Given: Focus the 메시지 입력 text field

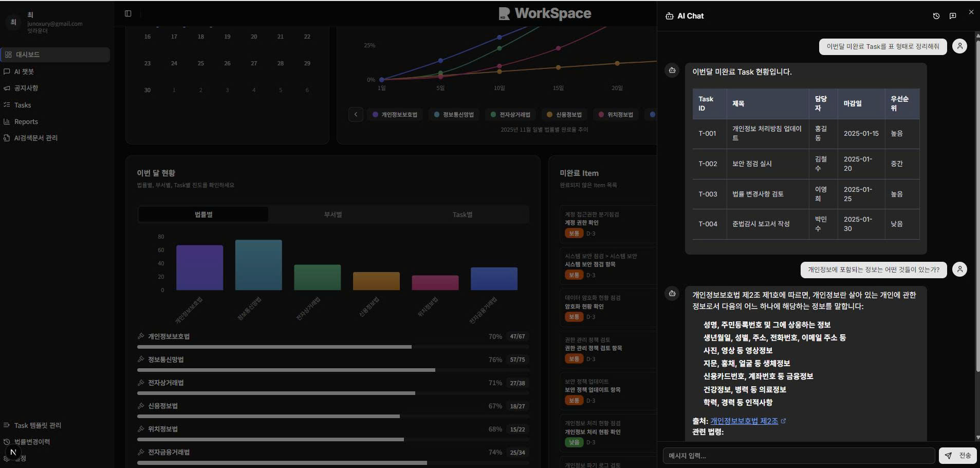Looking at the screenshot, I should pos(798,456).
